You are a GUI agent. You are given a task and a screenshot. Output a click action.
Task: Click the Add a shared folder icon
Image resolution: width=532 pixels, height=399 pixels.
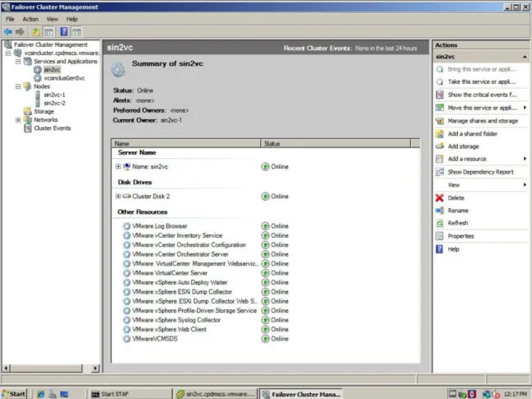440,134
